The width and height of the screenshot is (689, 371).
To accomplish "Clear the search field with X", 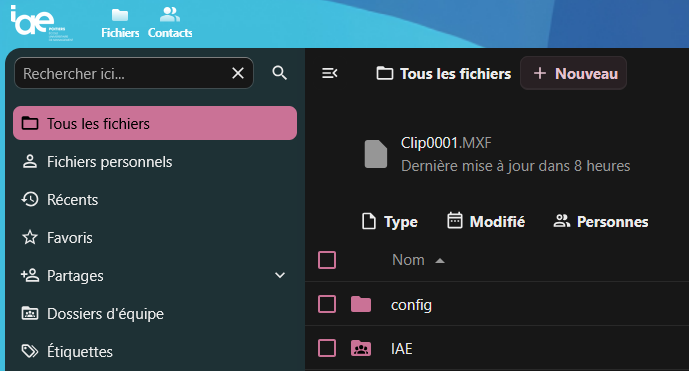I will 238,73.
